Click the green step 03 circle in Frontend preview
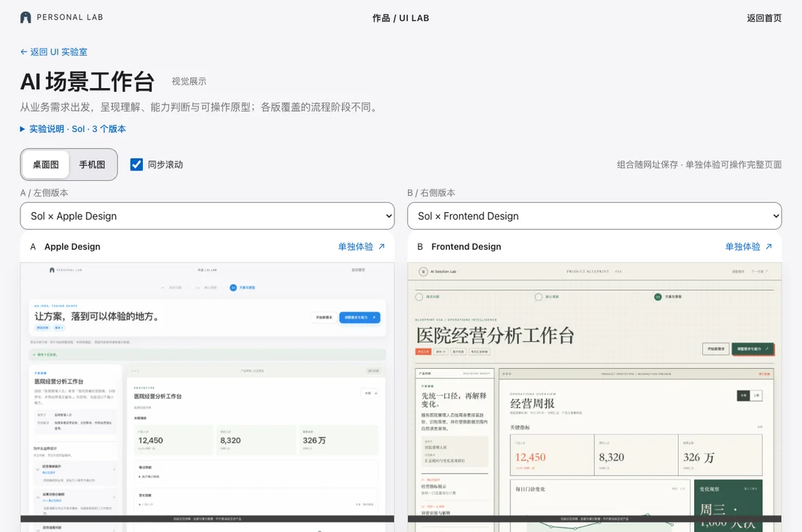 pyautogui.click(x=658, y=297)
